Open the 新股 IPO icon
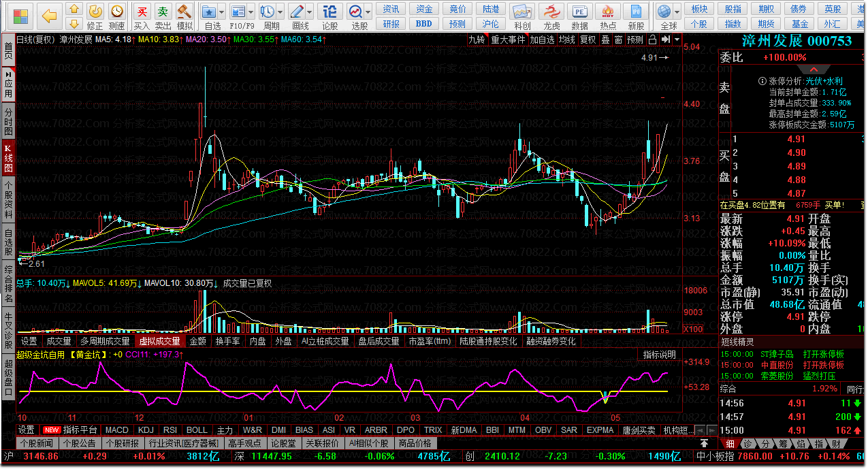This screenshot has width=868, height=469. click(636, 16)
